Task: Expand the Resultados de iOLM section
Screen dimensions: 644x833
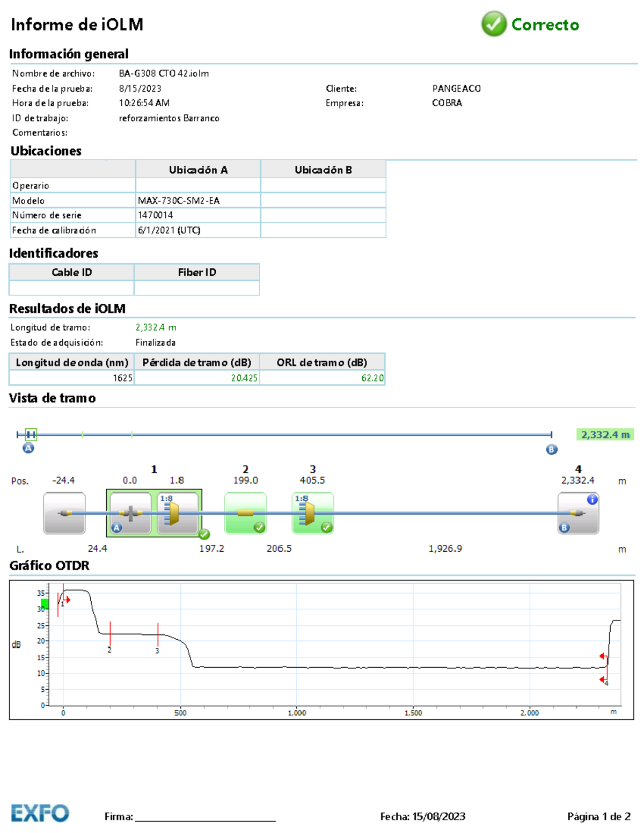Action: click(x=67, y=309)
